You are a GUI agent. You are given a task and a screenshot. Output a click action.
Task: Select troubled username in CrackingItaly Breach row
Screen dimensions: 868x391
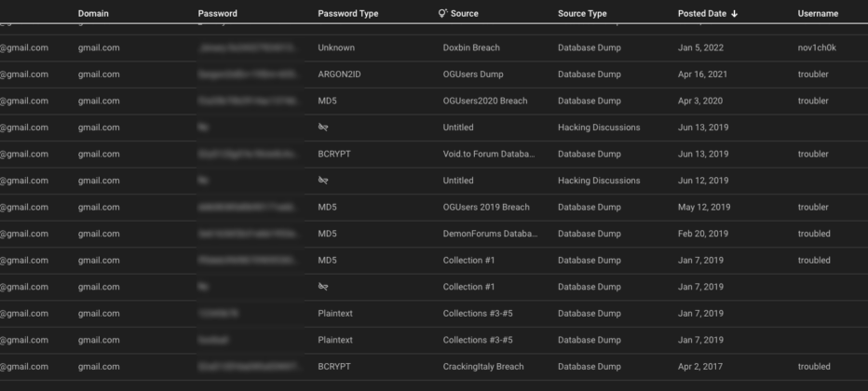coord(814,366)
